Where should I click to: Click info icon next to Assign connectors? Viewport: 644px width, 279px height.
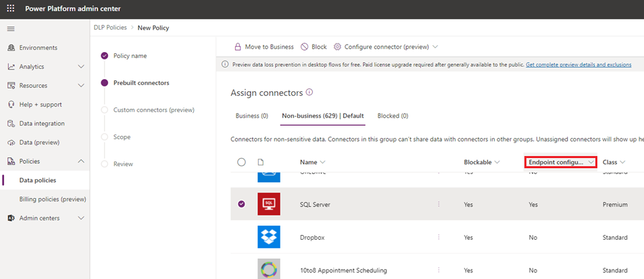click(309, 93)
